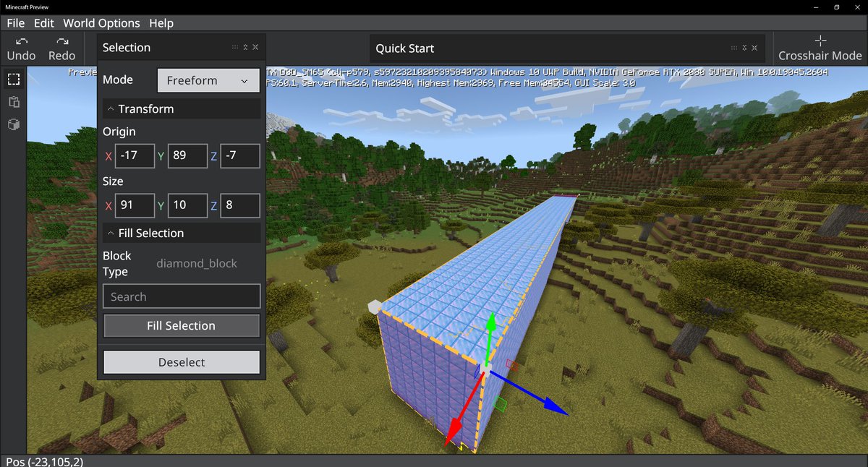Open the Mode dropdown showing Freeform
This screenshot has height=467, width=868.
tap(208, 80)
